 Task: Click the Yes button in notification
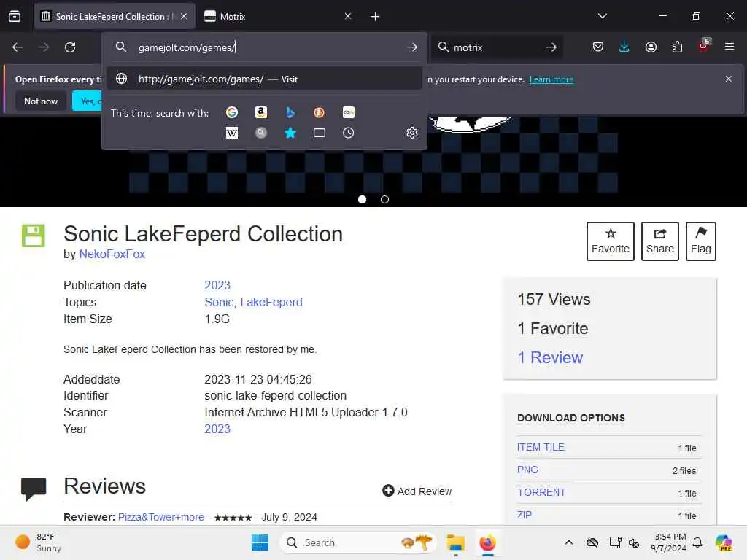tap(87, 101)
